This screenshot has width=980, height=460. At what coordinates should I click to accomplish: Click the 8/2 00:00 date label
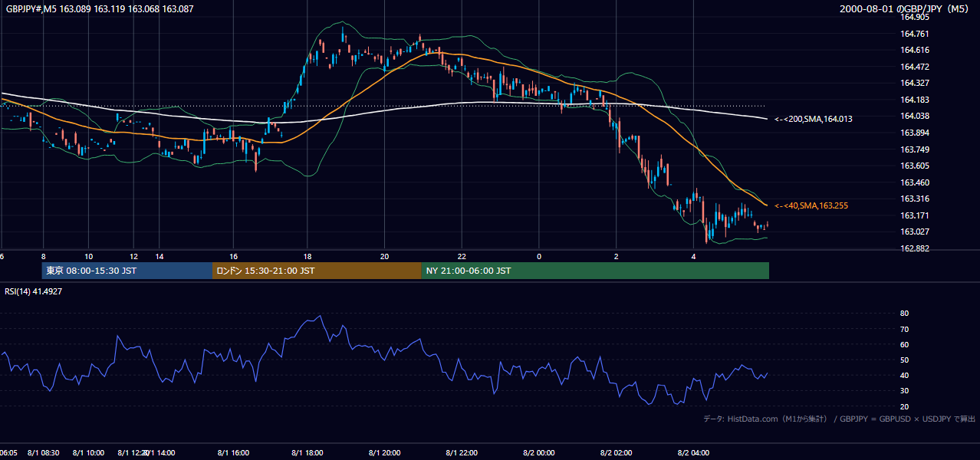(539, 453)
